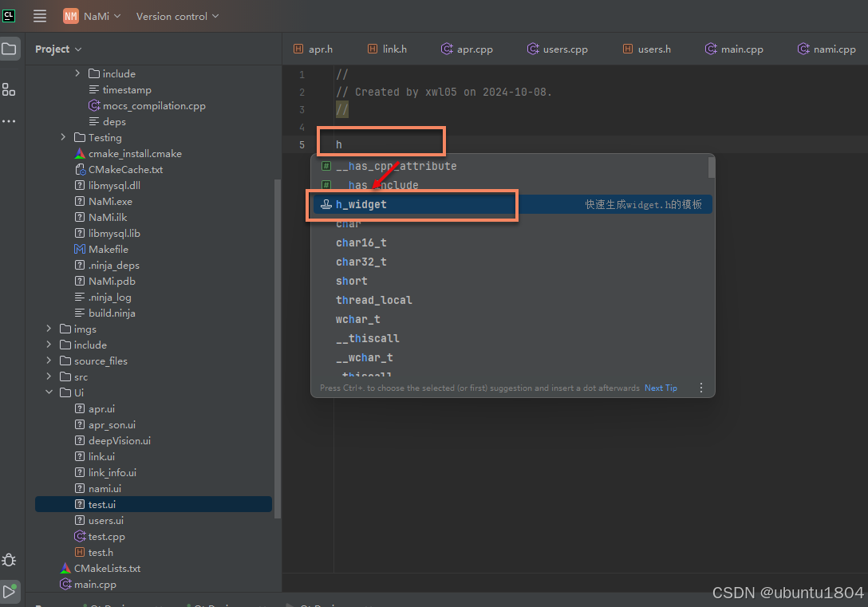Image resolution: width=868 pixels, height=607 pixels.
Task: Open More tool windows ellipsis icon
Action: point(10,120)
